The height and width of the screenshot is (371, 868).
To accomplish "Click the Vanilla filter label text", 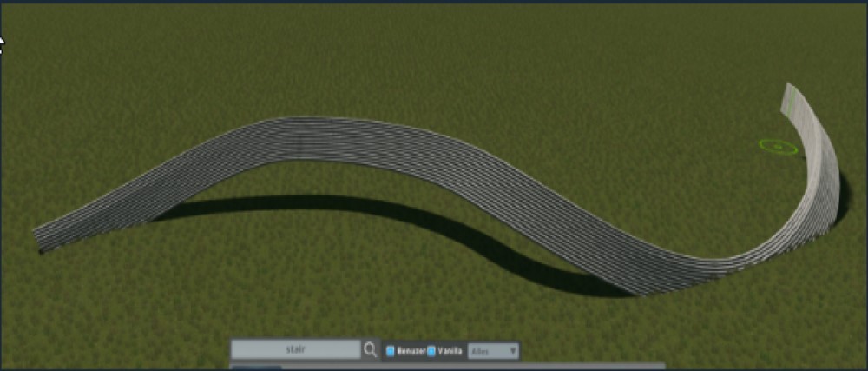I will pos(449,351).
